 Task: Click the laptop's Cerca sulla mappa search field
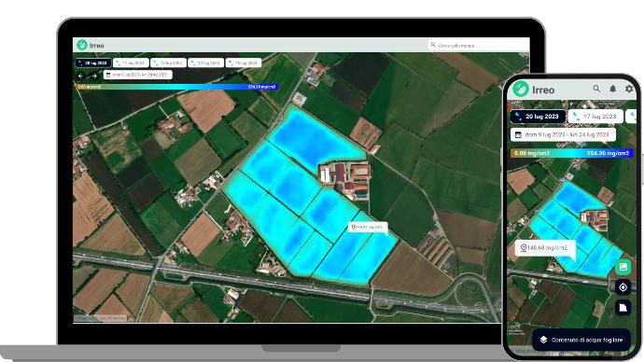click(x=478, y=45)
